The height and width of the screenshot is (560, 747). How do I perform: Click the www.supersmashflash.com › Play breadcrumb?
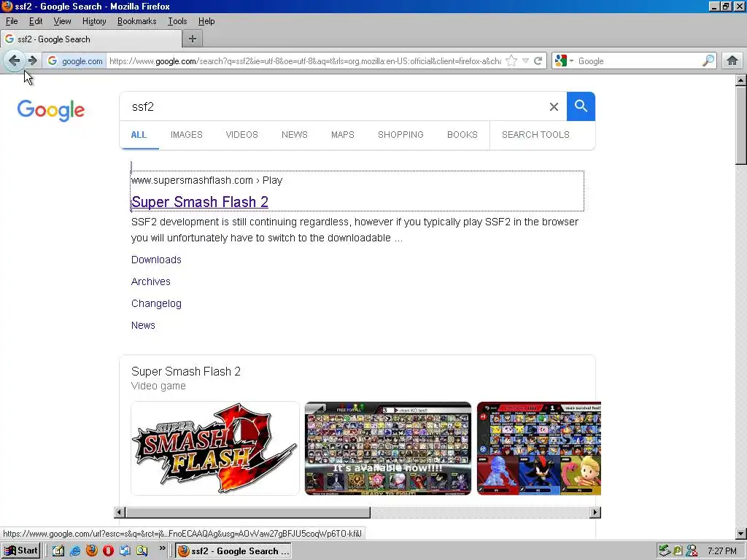coord(206,181)
